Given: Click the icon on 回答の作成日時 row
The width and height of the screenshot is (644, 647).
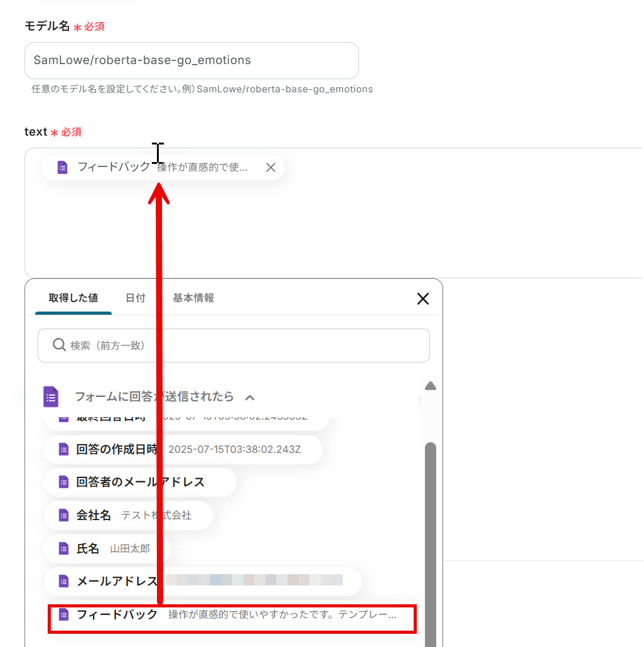Looking at the screenshot, I should (63, 449).
